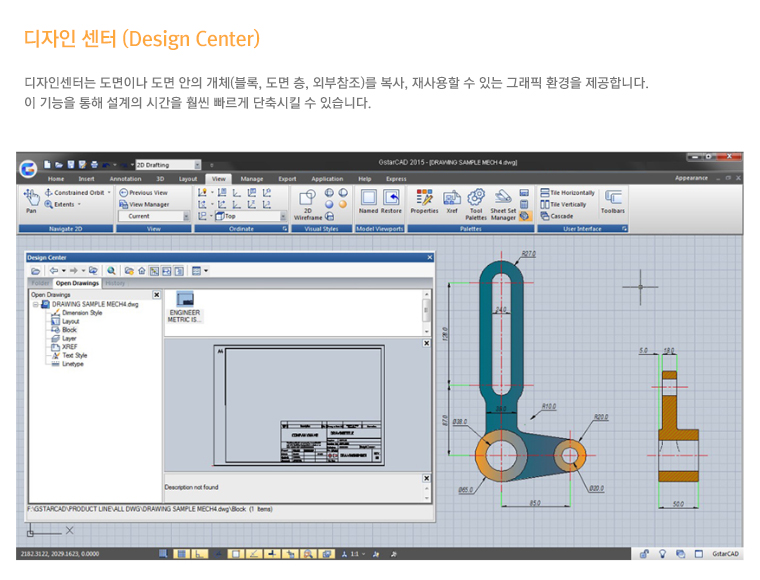760x580 pixels.
Task: Click the View Manager button
Action: coord(143,204)
